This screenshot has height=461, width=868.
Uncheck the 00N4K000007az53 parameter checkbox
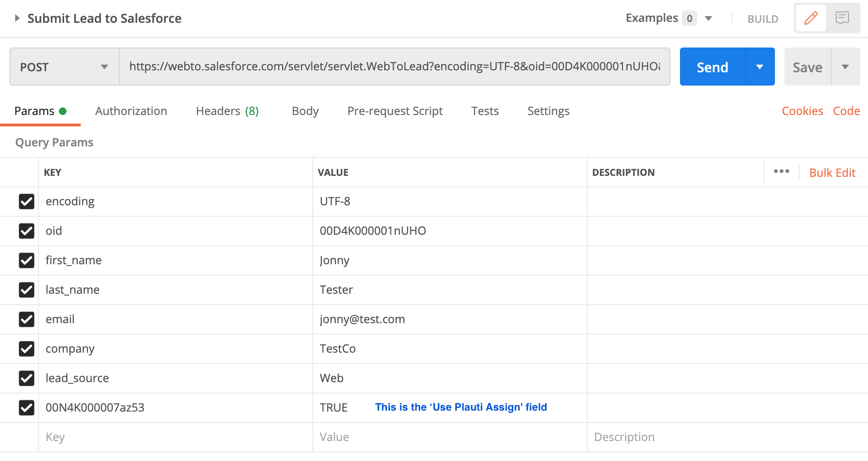[x=27, y=408]
